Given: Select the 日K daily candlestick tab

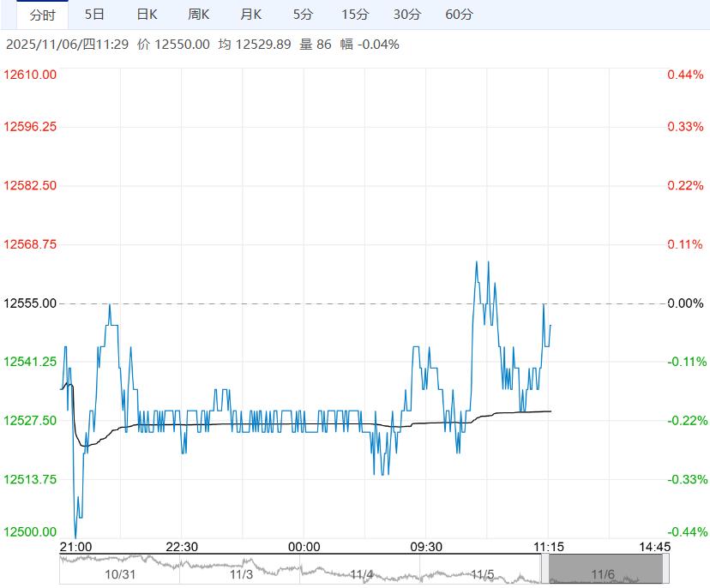Looking at the screenshot, I should [147, 15].
